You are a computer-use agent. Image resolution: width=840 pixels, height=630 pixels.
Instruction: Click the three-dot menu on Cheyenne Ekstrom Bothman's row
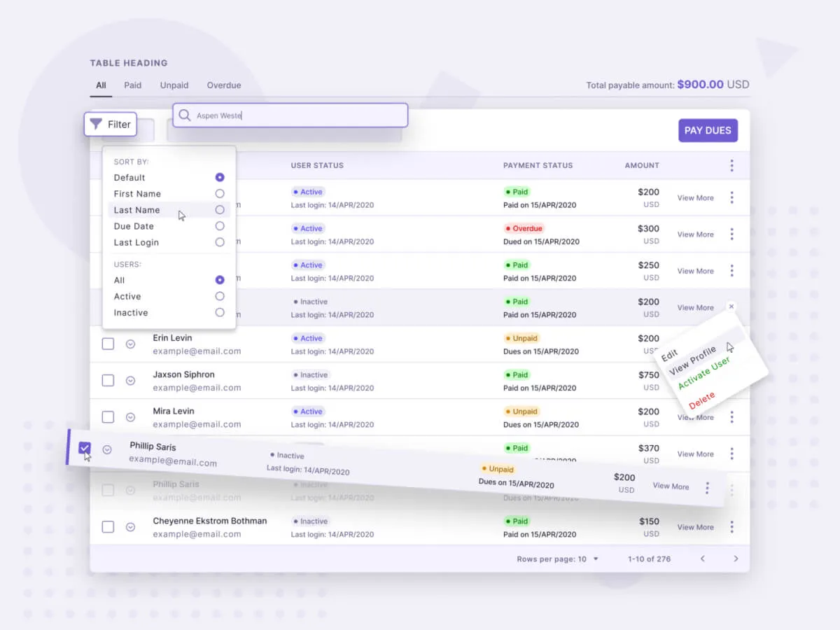[731, 526]
